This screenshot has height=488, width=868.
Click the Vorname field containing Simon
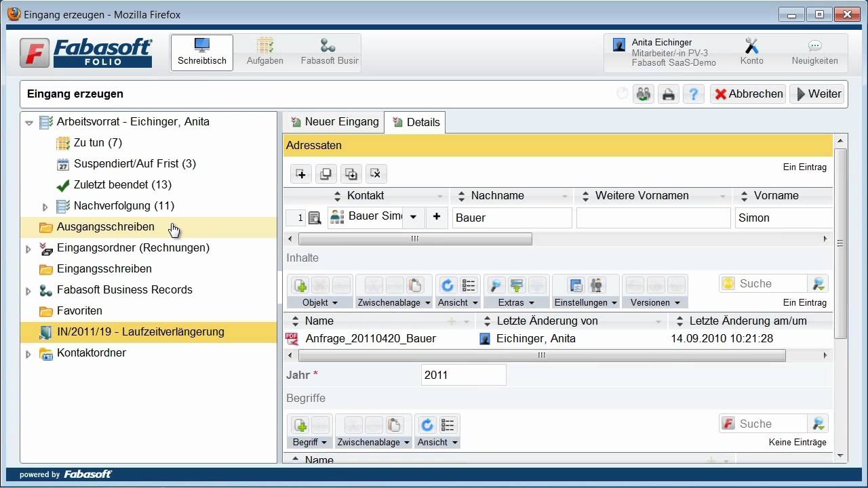(x=784, y=218)
